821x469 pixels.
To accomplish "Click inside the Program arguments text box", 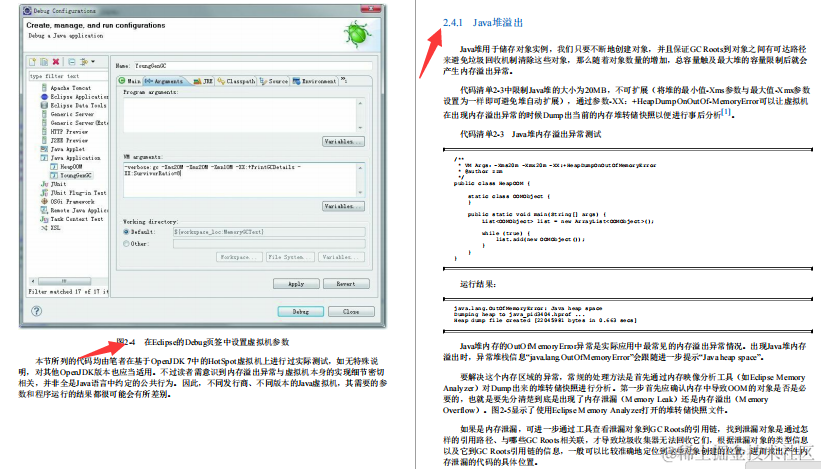I will click(x=240, y=115).
